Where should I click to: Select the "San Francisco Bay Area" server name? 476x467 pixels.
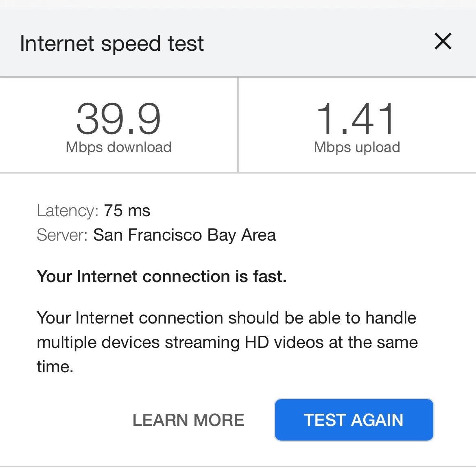(x=184, y=235)
